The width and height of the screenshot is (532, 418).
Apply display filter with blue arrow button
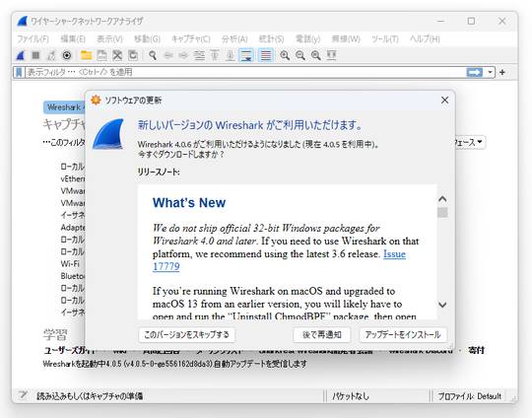point(475,72)
